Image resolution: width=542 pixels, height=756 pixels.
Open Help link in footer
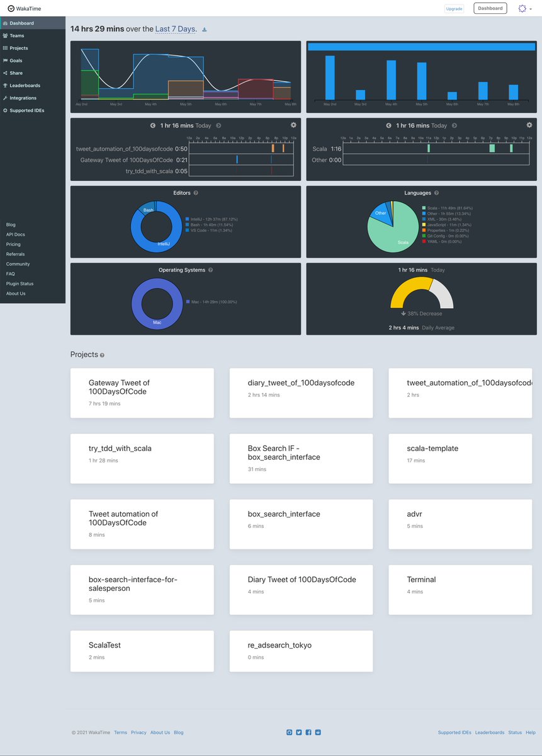(531, 733)
